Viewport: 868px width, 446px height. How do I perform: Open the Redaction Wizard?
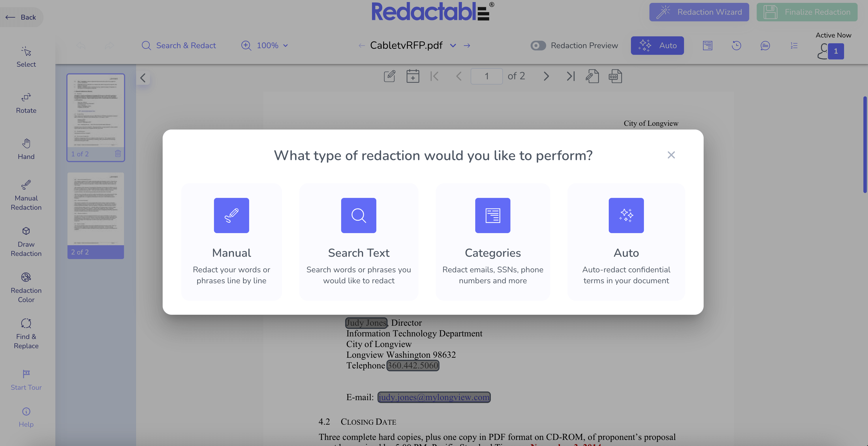(x=699, y=12)
